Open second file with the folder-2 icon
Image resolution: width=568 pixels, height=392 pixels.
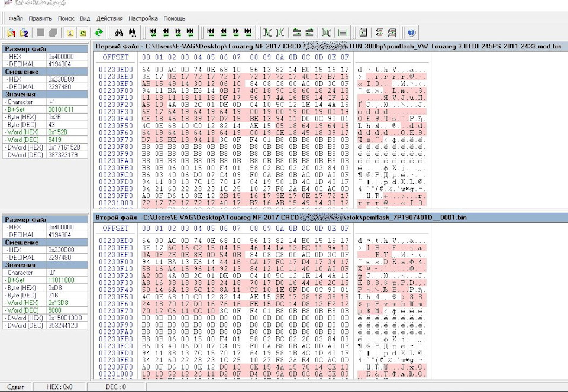click(24, 33)
